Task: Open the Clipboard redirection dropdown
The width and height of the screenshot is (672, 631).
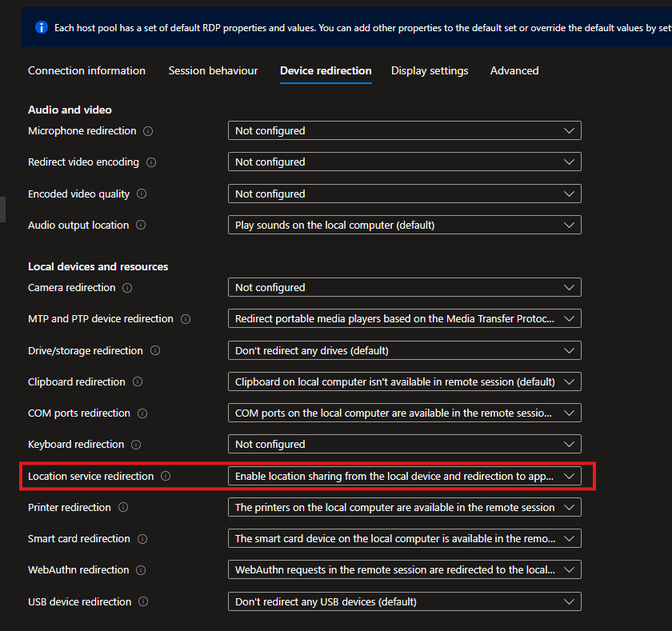Action: coord(404,381)
